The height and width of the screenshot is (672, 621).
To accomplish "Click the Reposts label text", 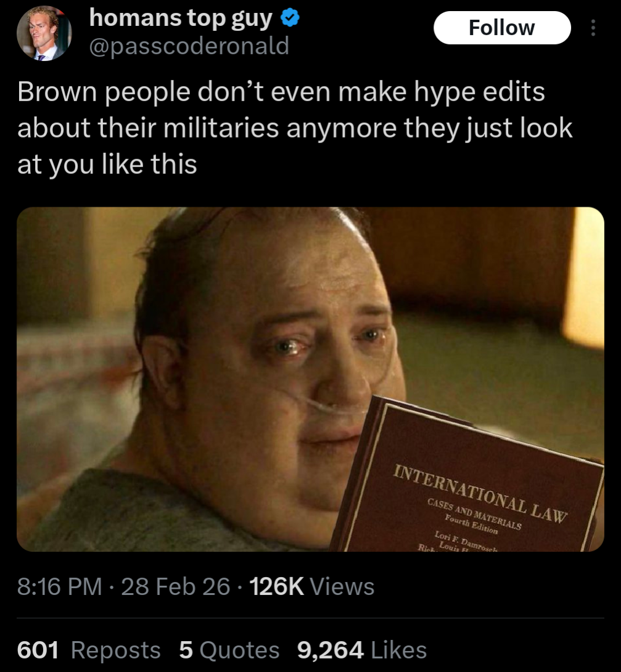I will pos(116,650).
